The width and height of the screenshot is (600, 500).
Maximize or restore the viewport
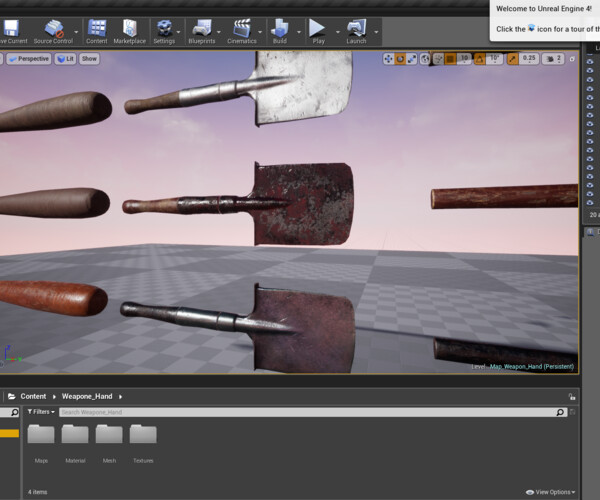[x=572, y=59]
